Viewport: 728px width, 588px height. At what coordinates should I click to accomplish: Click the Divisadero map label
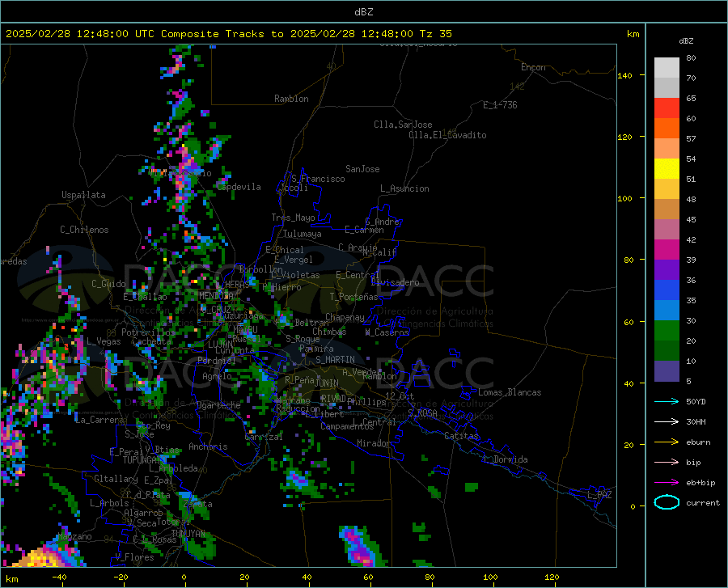tap(395, 282)
